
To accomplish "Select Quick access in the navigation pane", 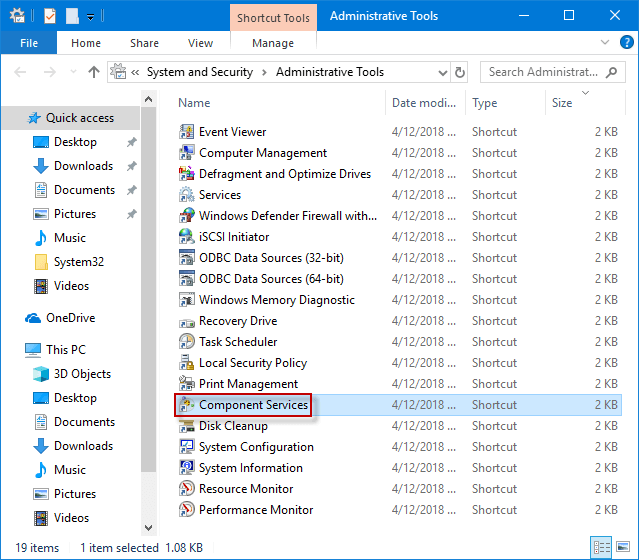I will point(71,118).
